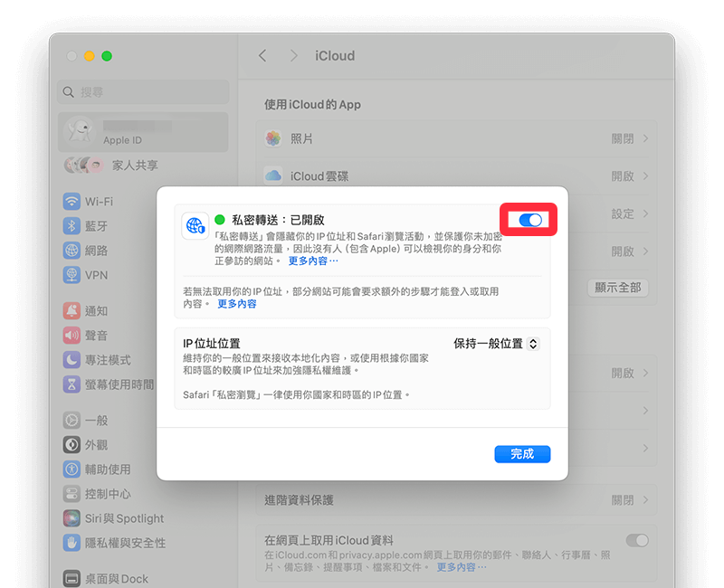The width and height of the screenshot is (724, 588).
Task: Open 更多內容… link under 私密轉送 description
Action: 313,261
